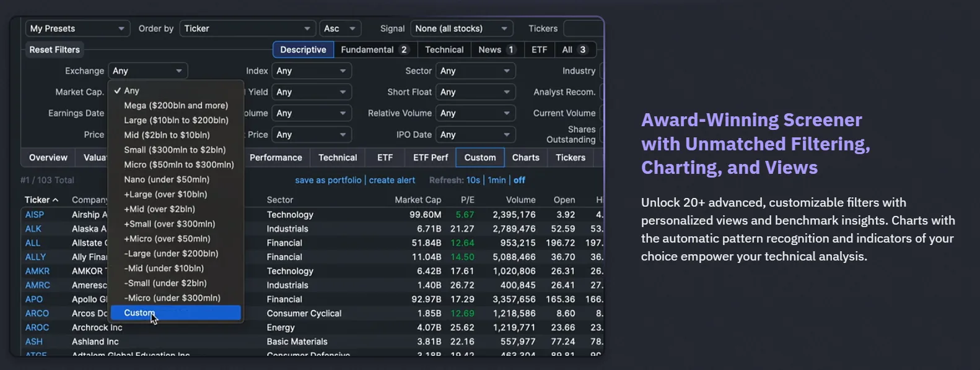The height and width of the screenshot is (370, 980).
Task: Click the create alert link
Action: [392, 180]
